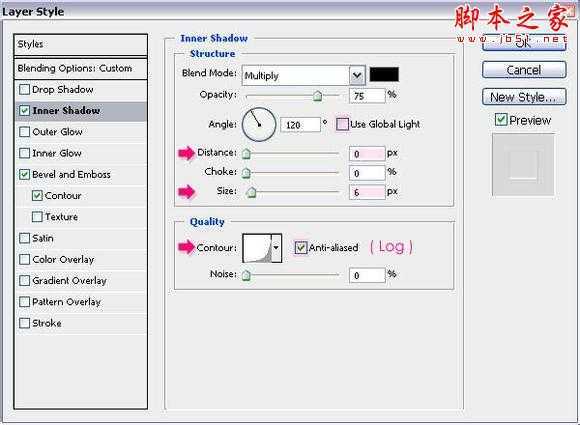This screenshot has width=580, height=425.
Task: Click the style preview thumbnail
Action: click(x=523, y=165)
